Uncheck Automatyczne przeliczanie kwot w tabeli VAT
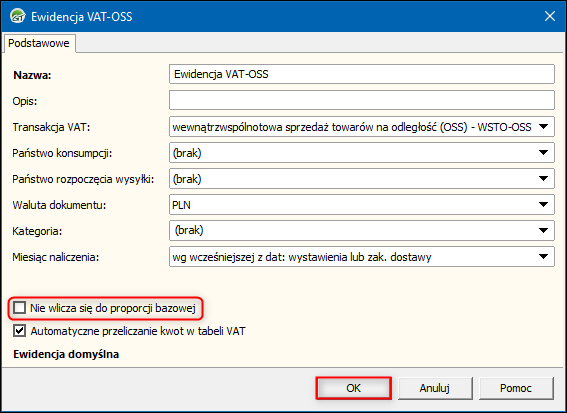The width and height of the screenshot is (567, 413). [x=20, y=331]
